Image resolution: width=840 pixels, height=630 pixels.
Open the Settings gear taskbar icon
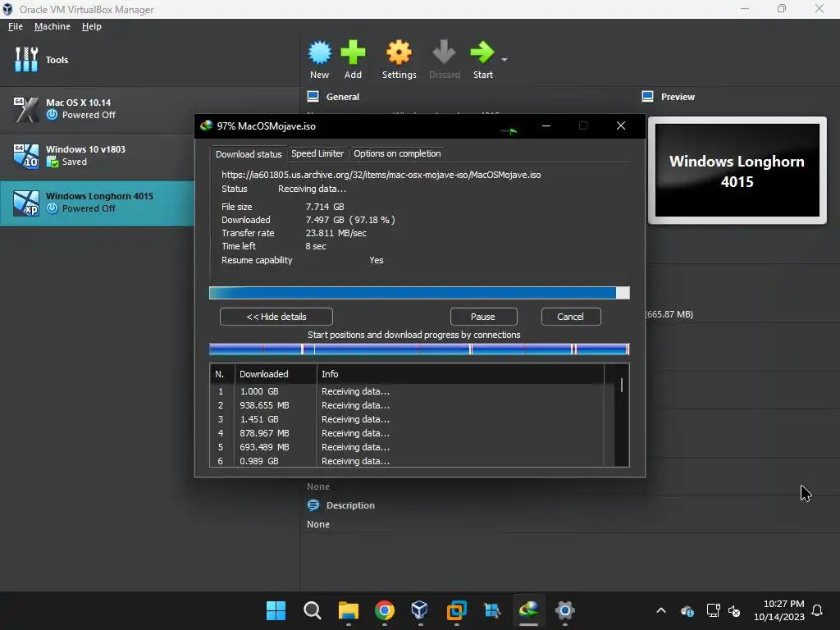click(564, 610)
